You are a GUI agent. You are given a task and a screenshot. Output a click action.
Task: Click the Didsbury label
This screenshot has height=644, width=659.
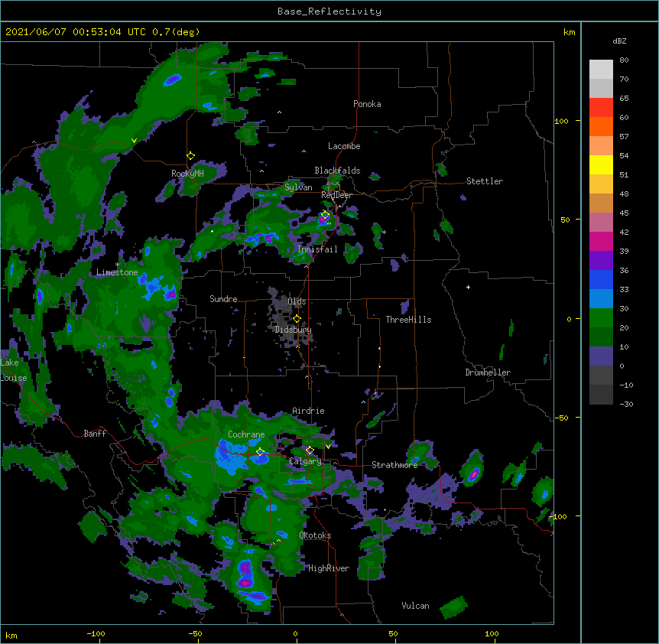click(293, 330)
